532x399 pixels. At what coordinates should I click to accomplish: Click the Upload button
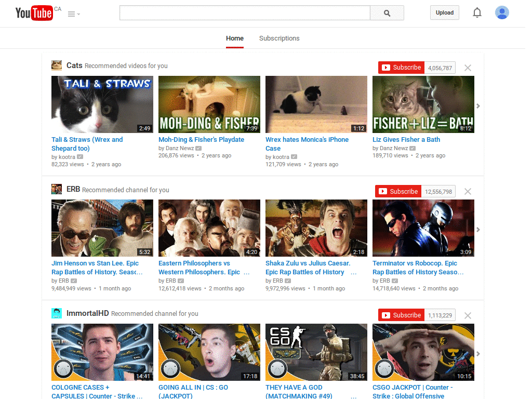[x=445, y=12]
